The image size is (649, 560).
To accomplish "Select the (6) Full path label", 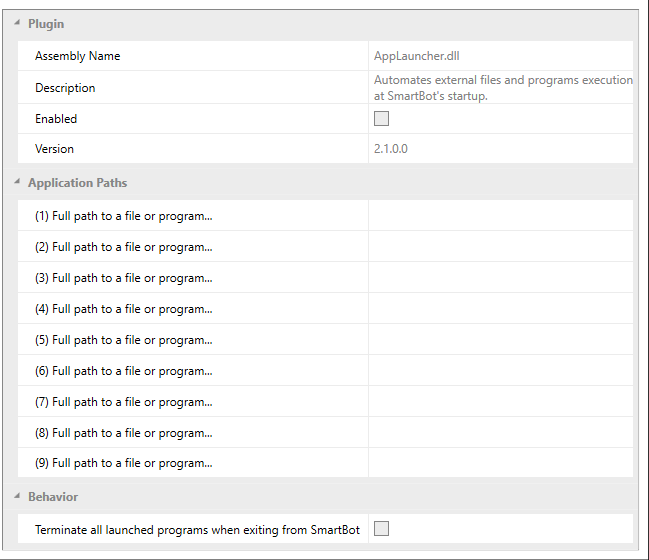I will (x=123, y=371).
